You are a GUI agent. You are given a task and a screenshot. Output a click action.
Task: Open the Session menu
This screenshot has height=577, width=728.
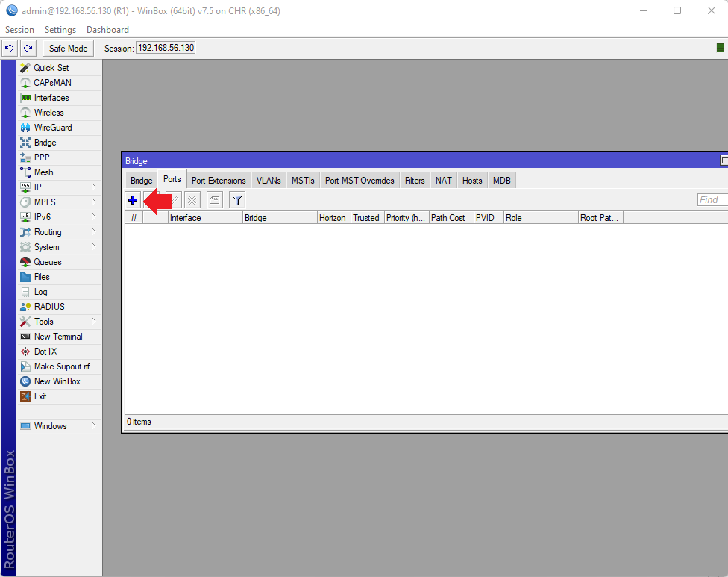tap(19, 29)
